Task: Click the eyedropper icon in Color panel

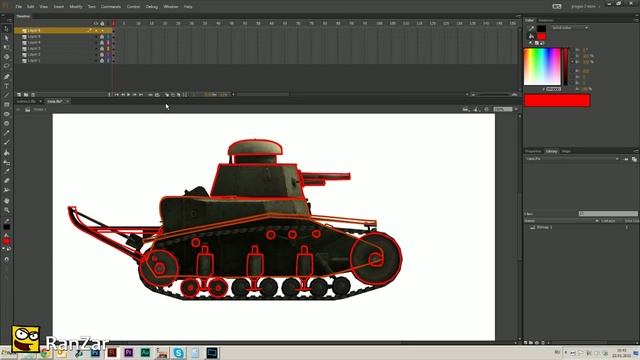Action: tap(531, 29)
